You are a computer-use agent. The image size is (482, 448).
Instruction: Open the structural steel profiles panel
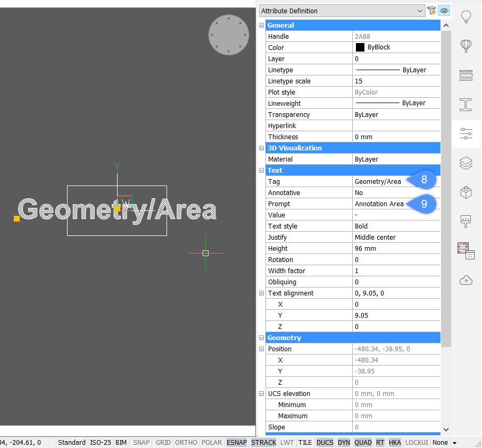pyautogui.click(x=466, y=104)
